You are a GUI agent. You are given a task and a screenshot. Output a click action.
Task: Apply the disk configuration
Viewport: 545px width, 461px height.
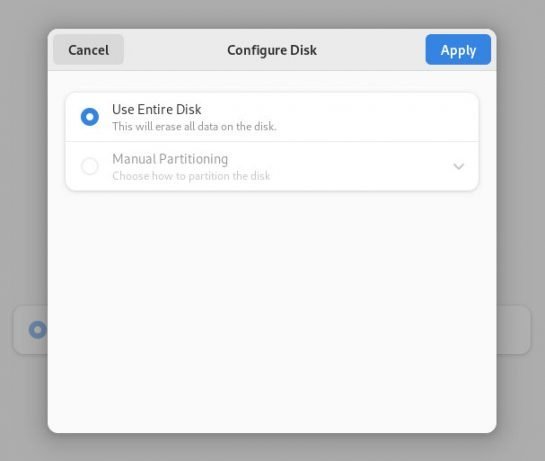[458, 50]
